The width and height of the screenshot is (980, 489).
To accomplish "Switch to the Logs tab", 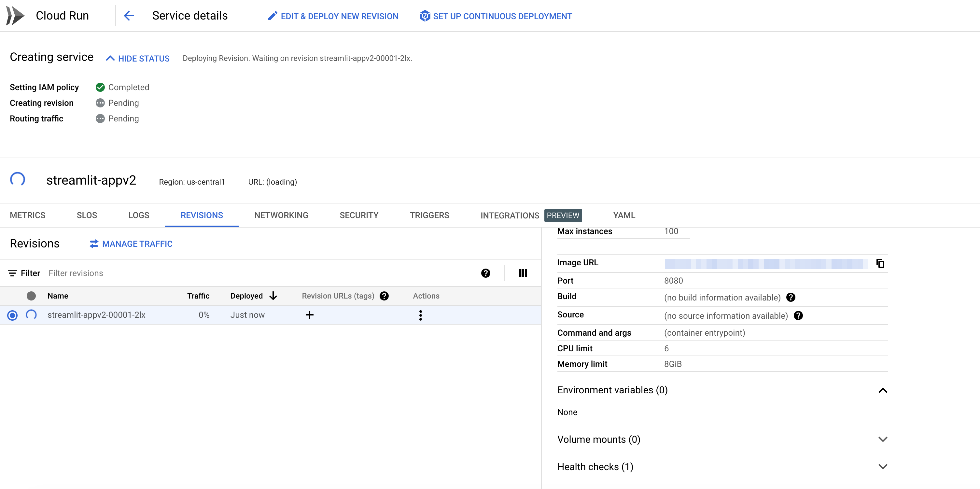I will pyautogui.click(x=138, y=215).
